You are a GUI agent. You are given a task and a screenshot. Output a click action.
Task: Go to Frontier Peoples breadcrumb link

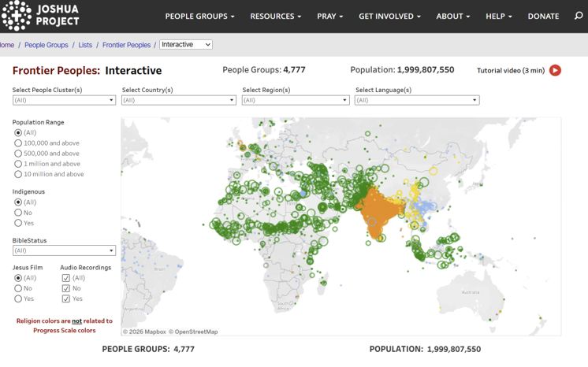pos(126,45)
